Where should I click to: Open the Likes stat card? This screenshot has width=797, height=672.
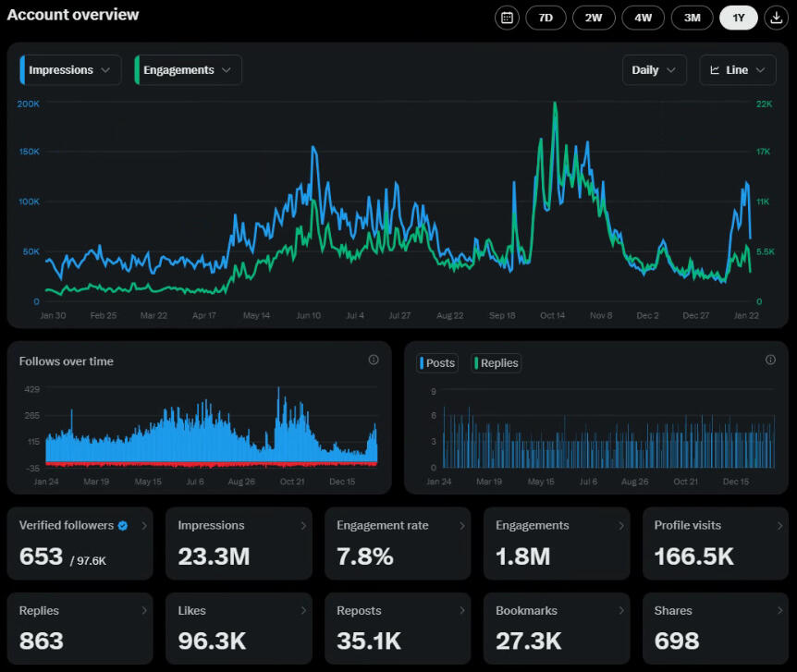coord(239,629)
